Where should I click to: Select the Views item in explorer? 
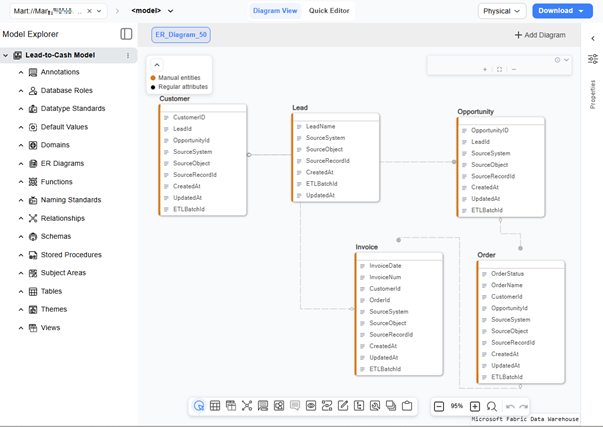(x=50, y=328)
